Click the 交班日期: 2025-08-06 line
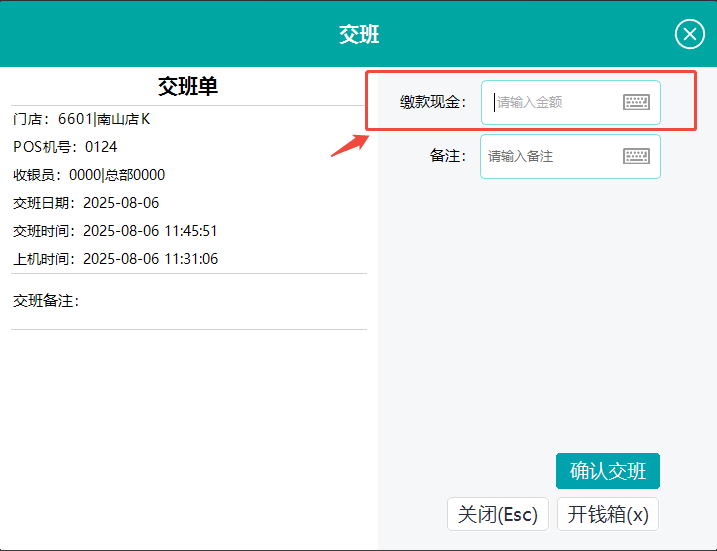 coord(86,203)
